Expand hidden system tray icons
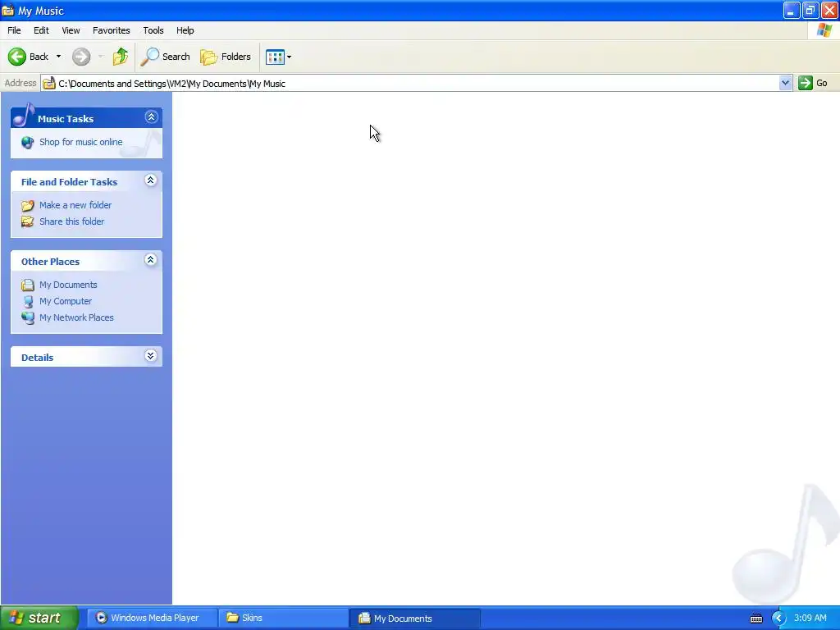 point(778,619)
